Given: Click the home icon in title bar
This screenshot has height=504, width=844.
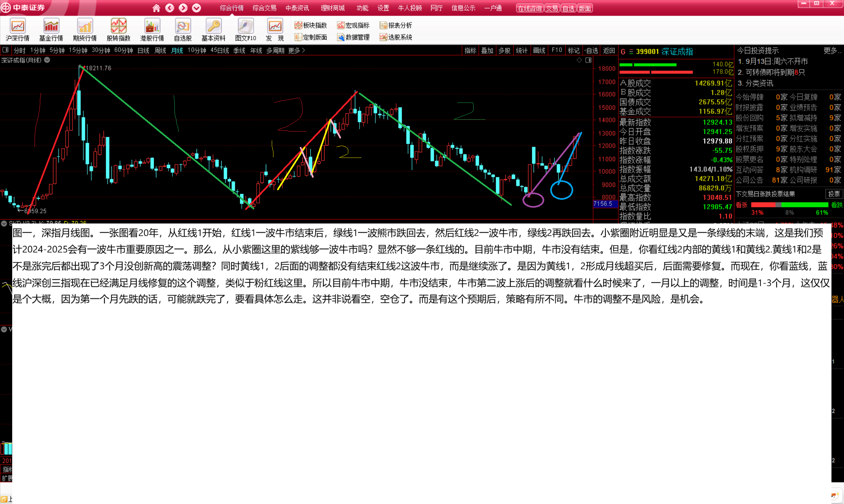Looking at the screenshot, I should pyautogui.click(x=156, y=8).
